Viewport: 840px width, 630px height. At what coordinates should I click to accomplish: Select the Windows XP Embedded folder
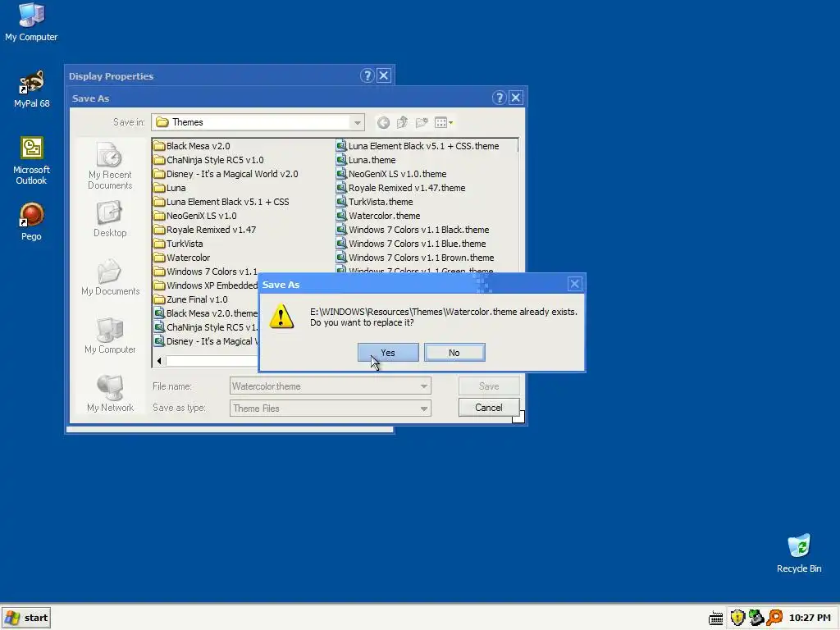[206, 285]
